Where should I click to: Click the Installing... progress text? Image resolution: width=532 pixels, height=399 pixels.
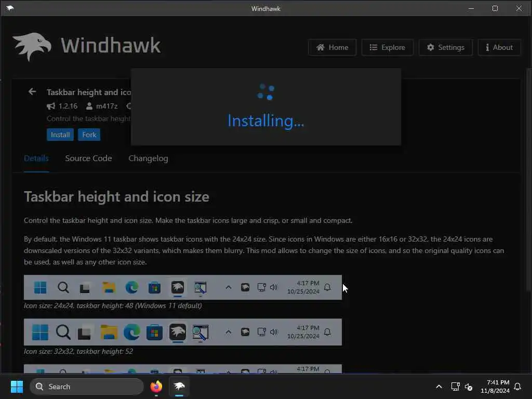click(x=265, y=121)
